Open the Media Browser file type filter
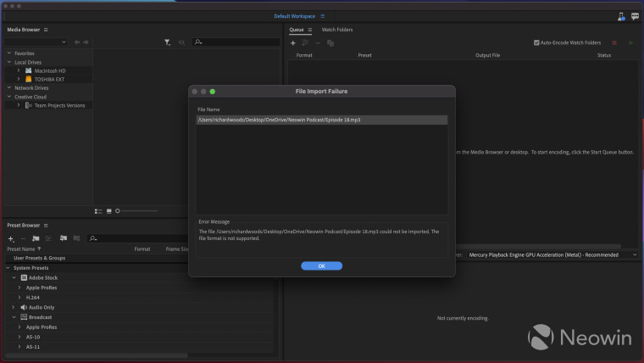Screen dimensions: 644x363 click(x=167, y=42)
